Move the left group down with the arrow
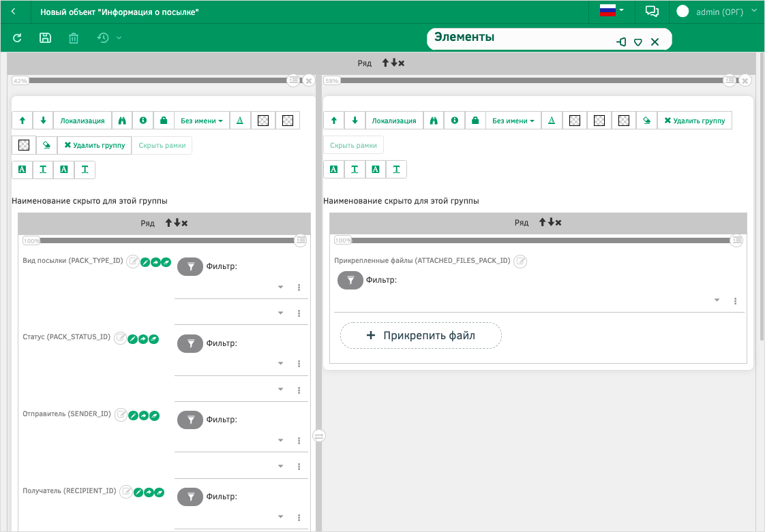Viewport: 765px width, 532px height. [x=43, y=121]
